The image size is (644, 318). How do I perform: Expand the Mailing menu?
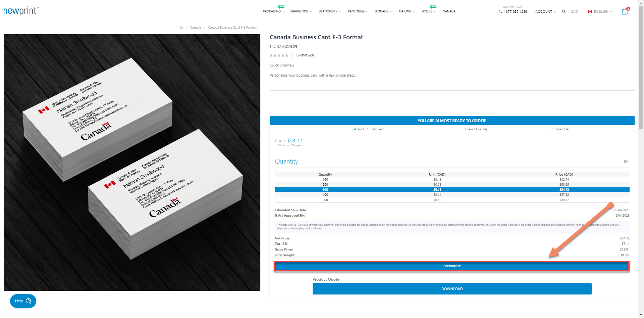[407, 11]
